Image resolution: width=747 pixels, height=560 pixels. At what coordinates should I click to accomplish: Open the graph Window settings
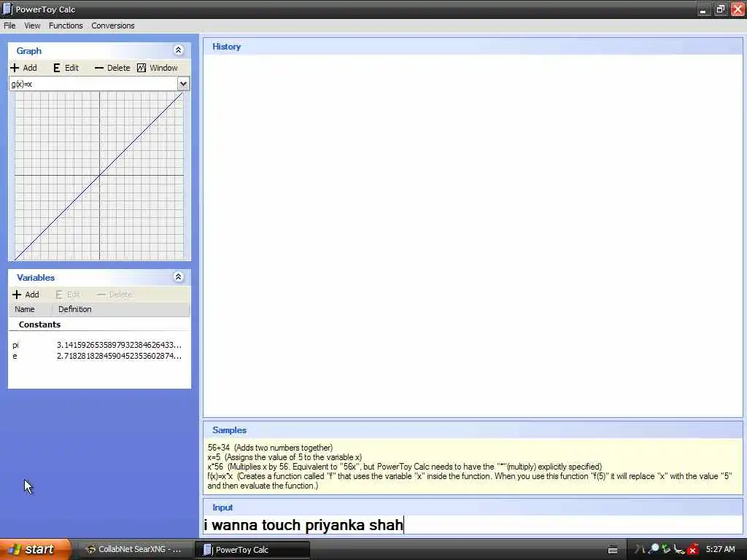[x=158, y=68]
